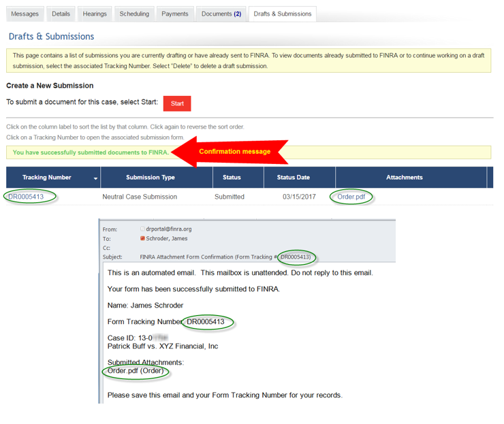Click the presence icon beside Schroder, James
This screenshot has height=424, width=504.
142,239
